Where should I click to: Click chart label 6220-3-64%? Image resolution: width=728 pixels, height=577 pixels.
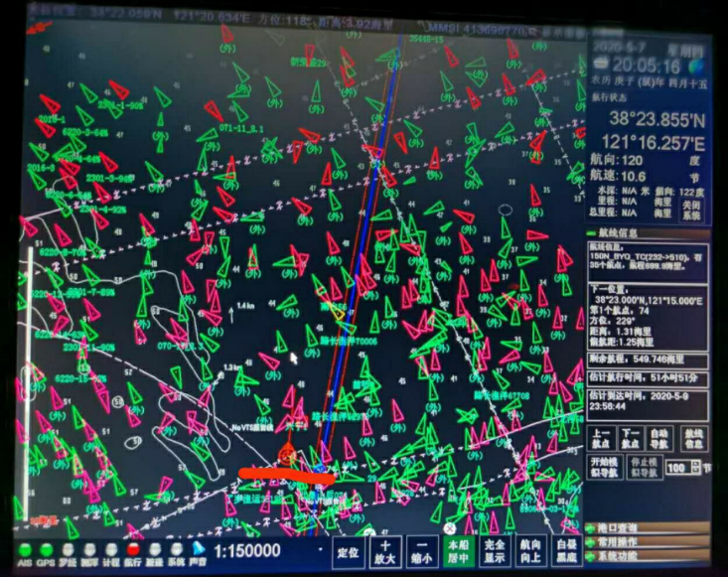[x=85, y=133]
